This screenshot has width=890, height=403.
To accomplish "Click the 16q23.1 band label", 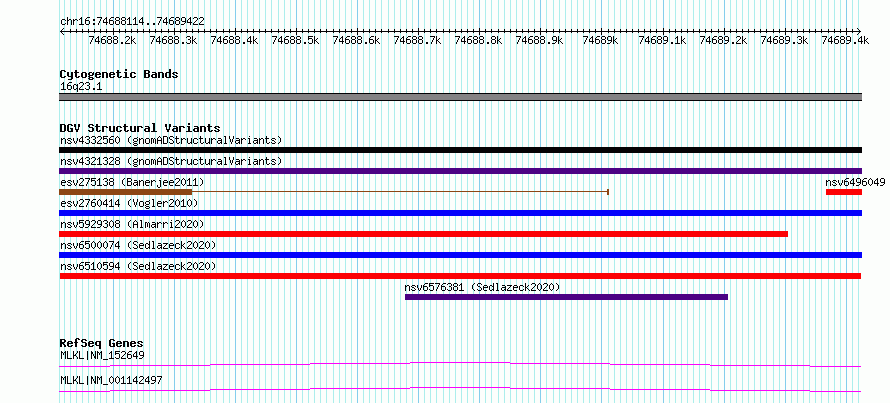I will 81,87.
